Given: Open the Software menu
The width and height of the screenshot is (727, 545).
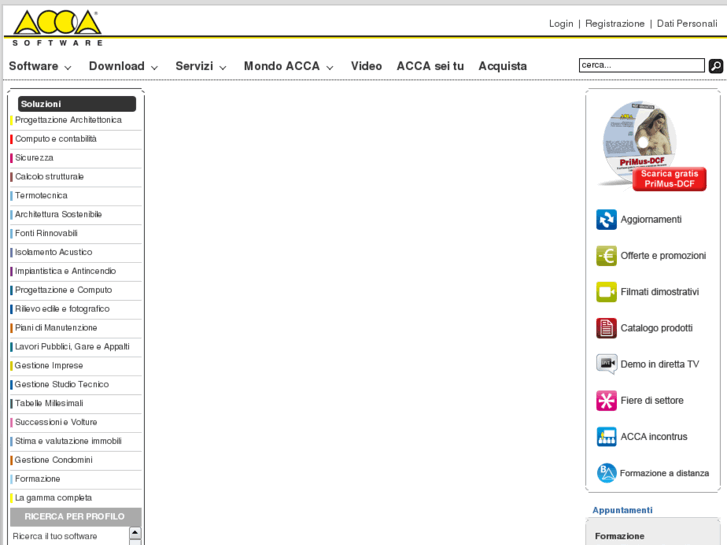Looking at the screenshot, I should point(33,66).
